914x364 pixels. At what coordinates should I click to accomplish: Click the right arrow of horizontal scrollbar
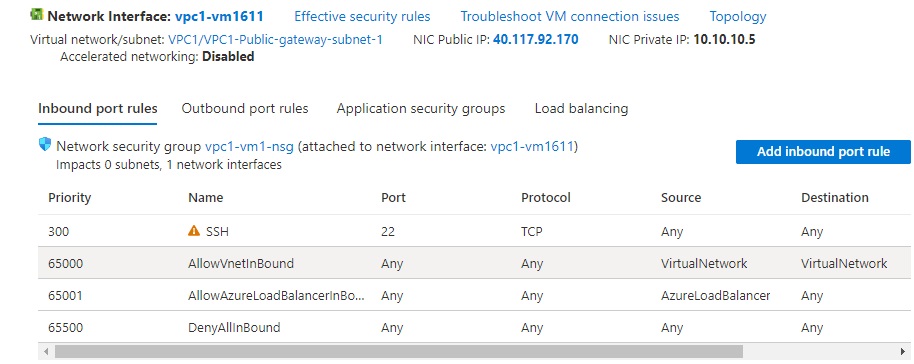tap(904, 352)
